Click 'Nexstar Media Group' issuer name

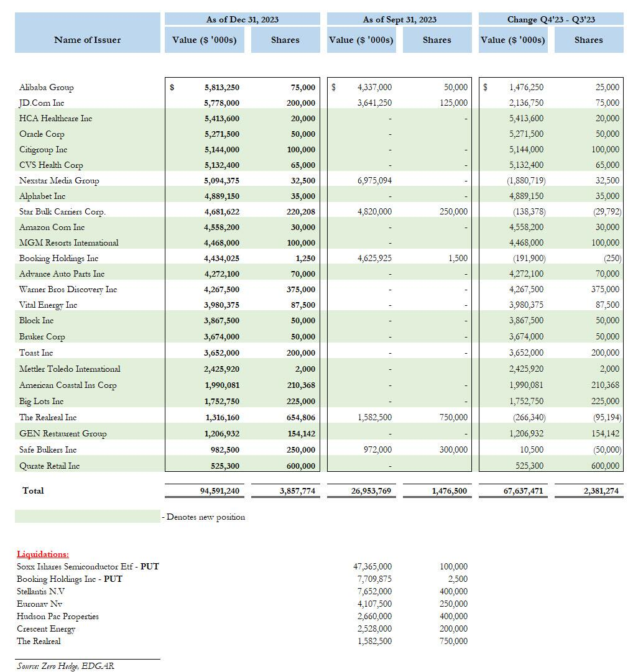(59, 180)
